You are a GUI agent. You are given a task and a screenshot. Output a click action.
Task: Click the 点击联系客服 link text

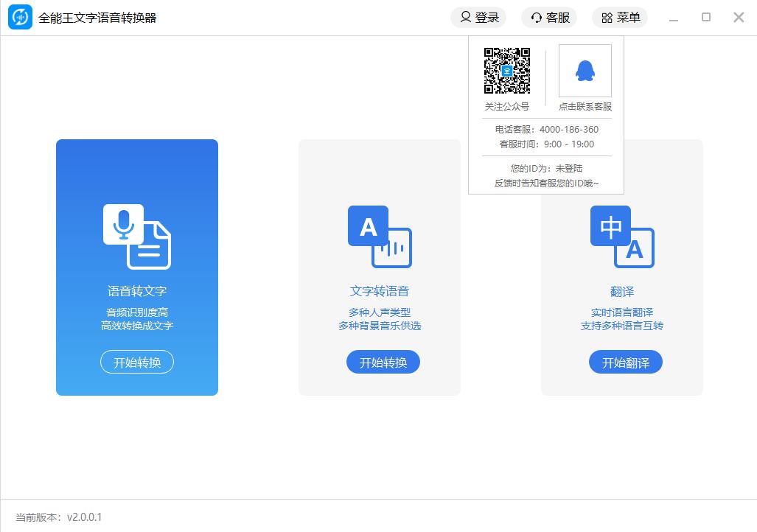point(585,106)
